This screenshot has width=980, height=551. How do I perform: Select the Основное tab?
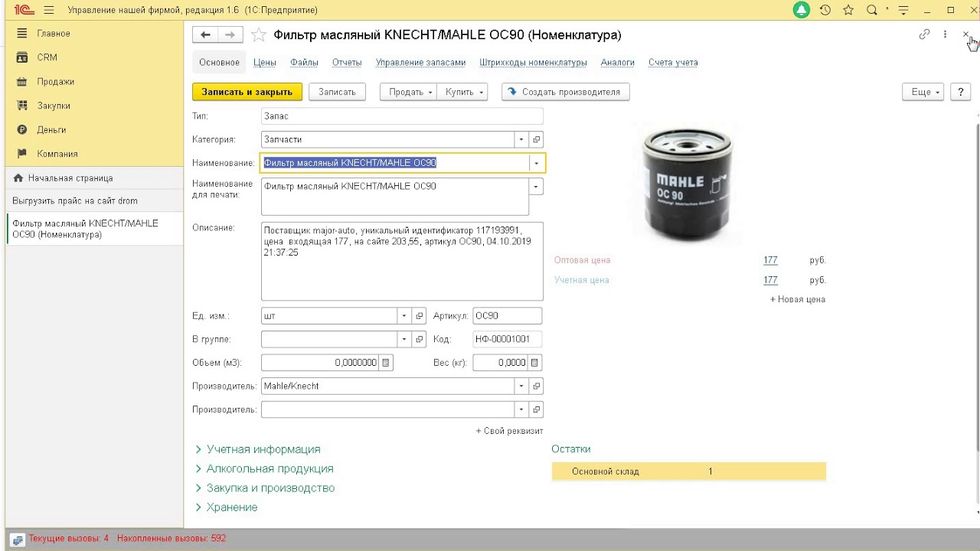click(219, 63)
